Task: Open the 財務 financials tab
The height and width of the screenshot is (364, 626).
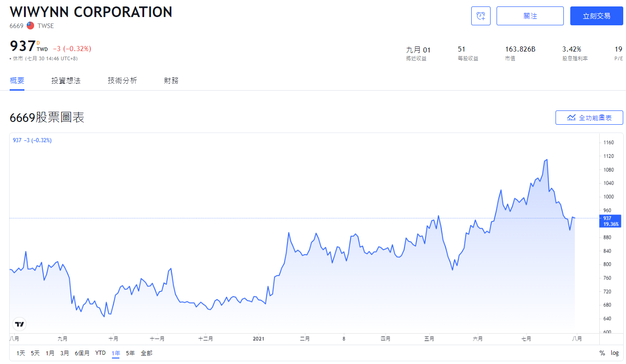Action: pyautogui.click(x=171, y=81)
